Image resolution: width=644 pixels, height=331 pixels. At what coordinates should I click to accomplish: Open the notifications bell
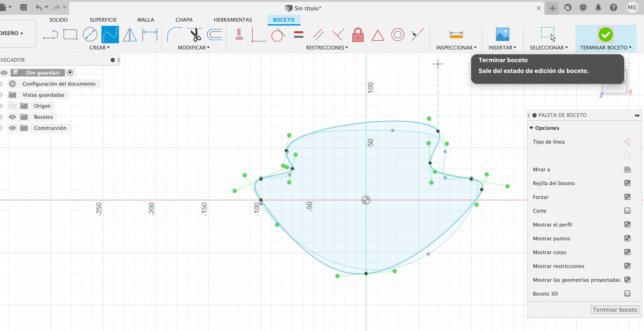pyautogui.click(x=598, y=8)
